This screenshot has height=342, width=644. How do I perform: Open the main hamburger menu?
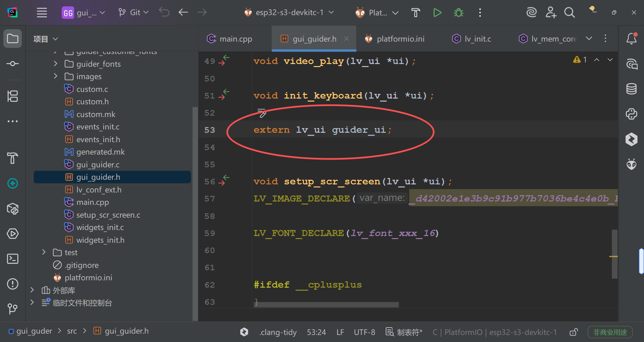(x=42, y=13)
